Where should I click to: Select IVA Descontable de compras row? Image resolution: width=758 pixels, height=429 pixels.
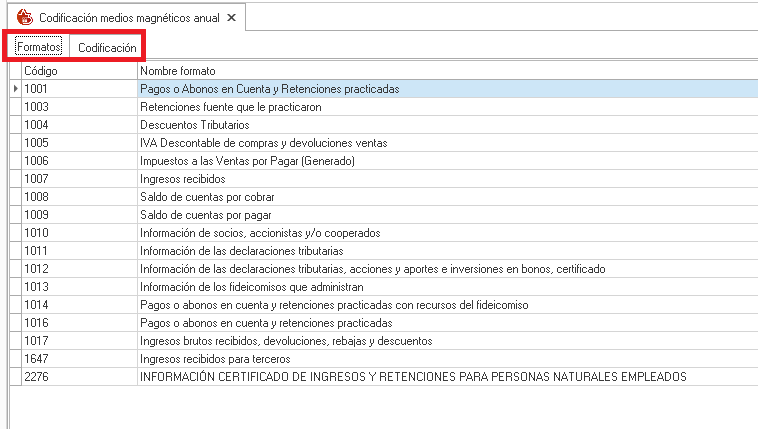(263, 143)
